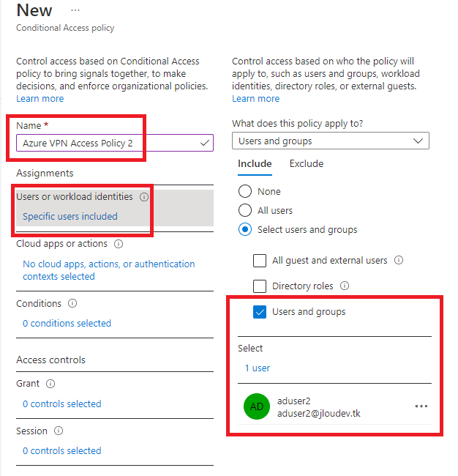Screen dimensions: 458x476
Task: Click the Directory roles info icon
Action: click(x=345, y=286)
